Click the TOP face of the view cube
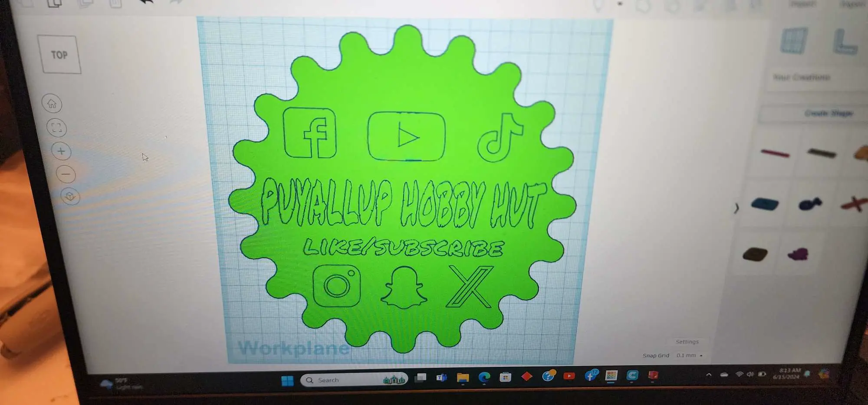 coord(59,55)
